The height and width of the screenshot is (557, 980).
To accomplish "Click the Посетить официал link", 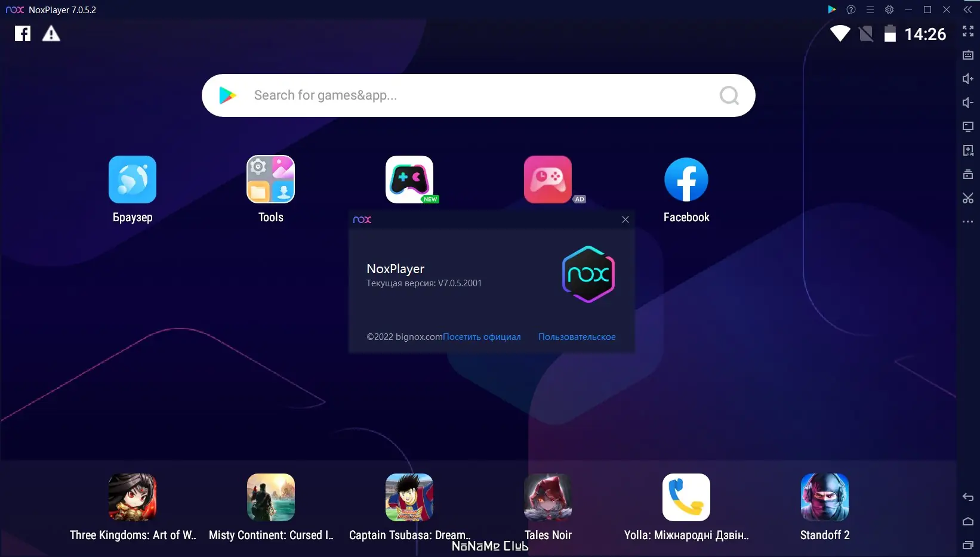I will click(482, 337).
